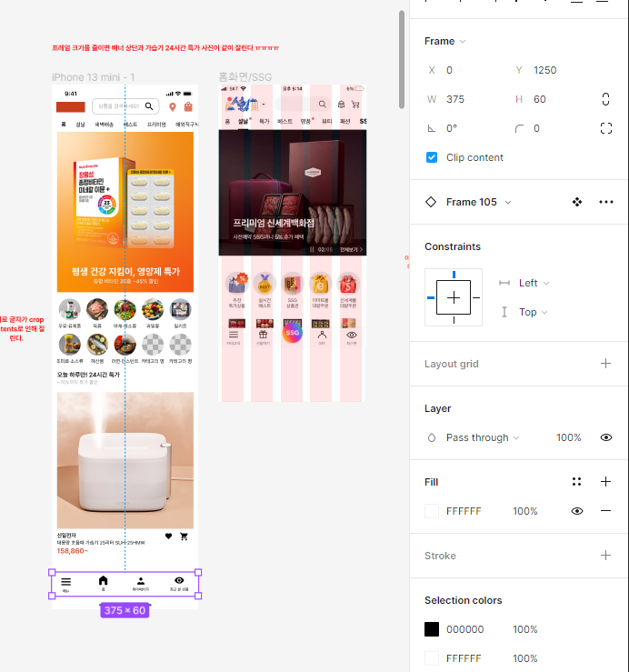Open the Fill styles four-dot icon
Viewport: 629px width, 672px height.
point(576,482)
